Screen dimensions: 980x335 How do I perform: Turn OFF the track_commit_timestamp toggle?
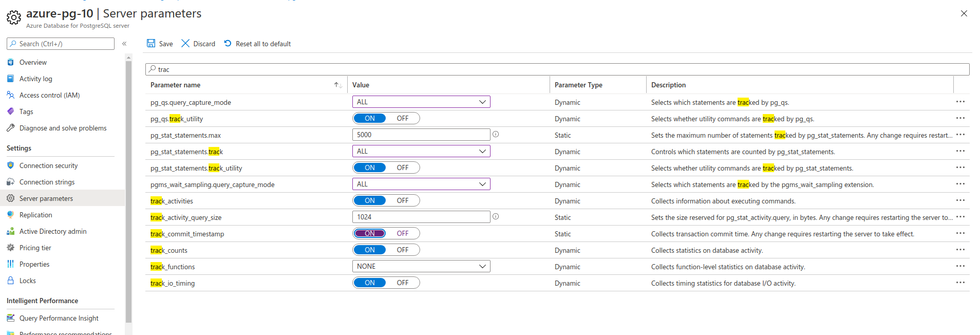click(403, 234)
